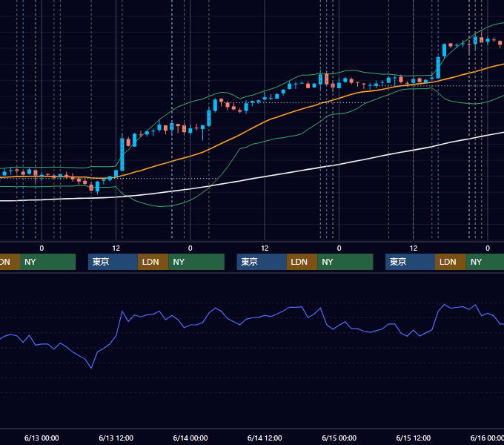Image resolution: width=504 pixels, height=445 pixels.
Task: Click the 6/13 12:00 date label
Action: (x=116, y=438)
